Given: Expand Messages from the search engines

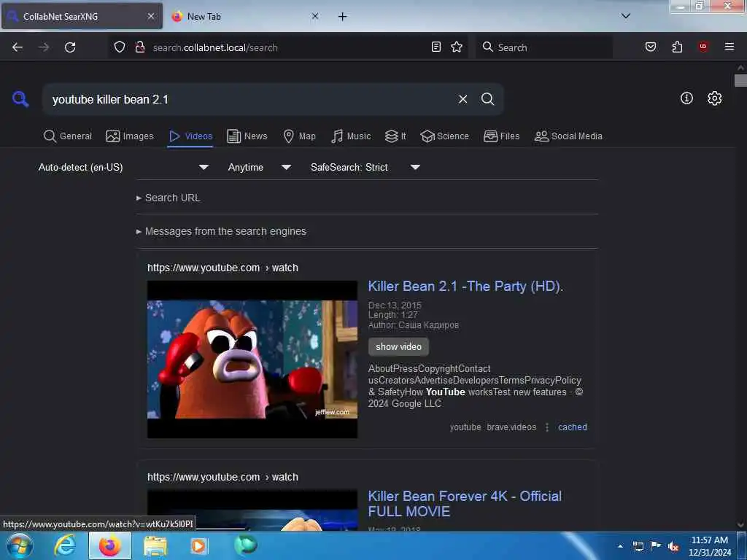Looking at the screenshot, I should coord(221,231).
